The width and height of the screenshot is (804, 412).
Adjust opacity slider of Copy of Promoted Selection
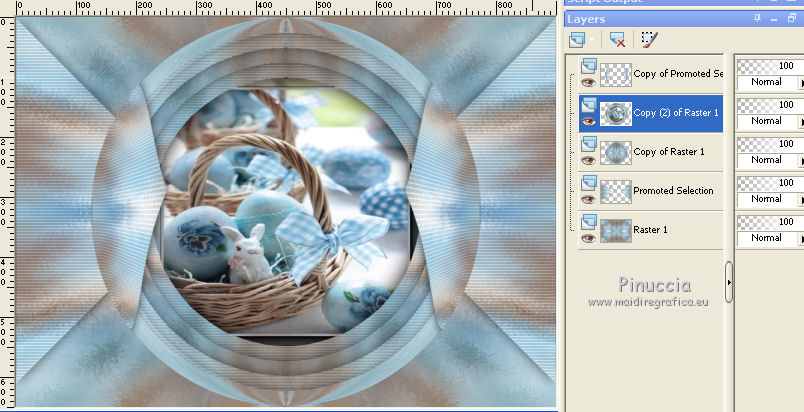point(770,66)
